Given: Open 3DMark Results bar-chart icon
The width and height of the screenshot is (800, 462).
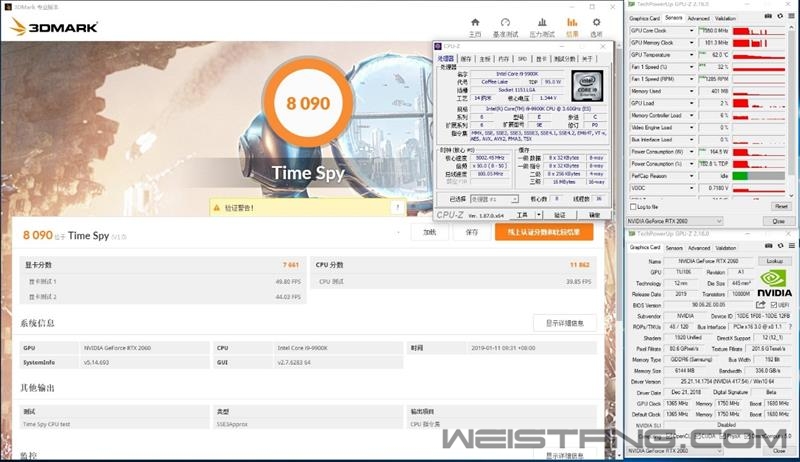Looking at the screenshot, I should point(572,22).
